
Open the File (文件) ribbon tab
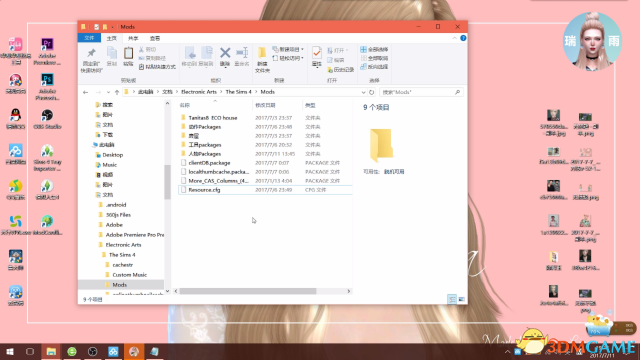(89, 38)
